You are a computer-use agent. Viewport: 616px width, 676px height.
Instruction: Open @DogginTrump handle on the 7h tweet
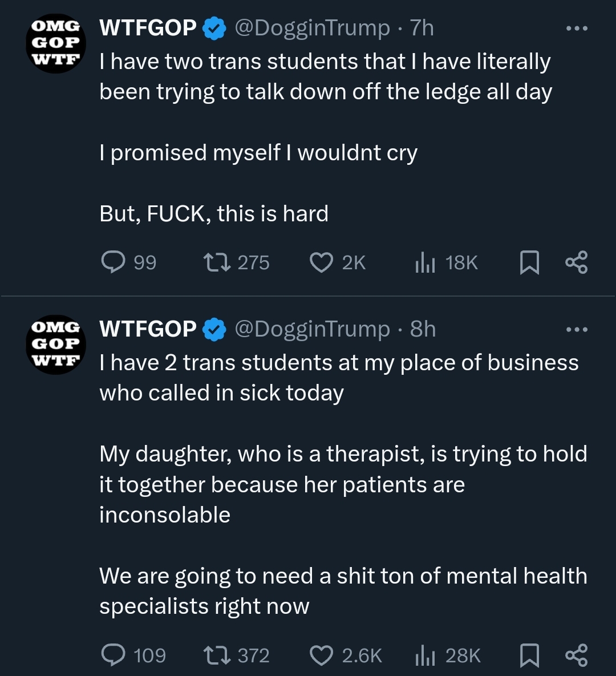pyautogui.click(x=312, y=28)
